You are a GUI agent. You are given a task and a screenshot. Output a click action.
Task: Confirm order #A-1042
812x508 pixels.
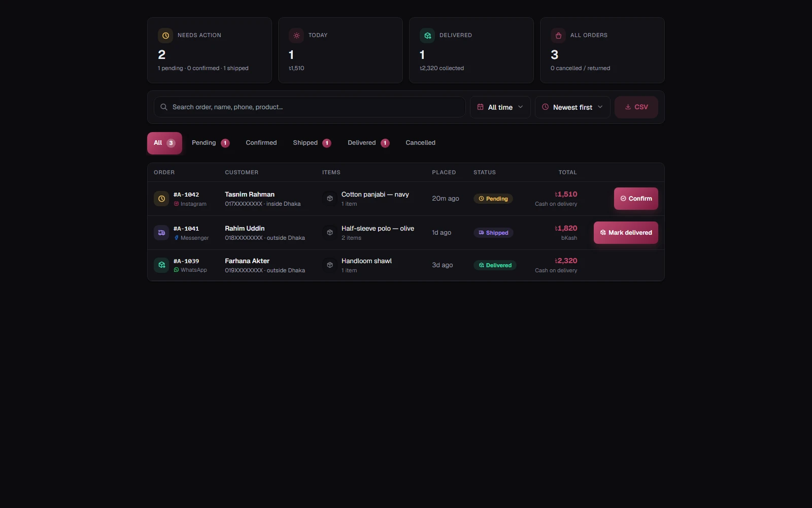coord(636,199)
